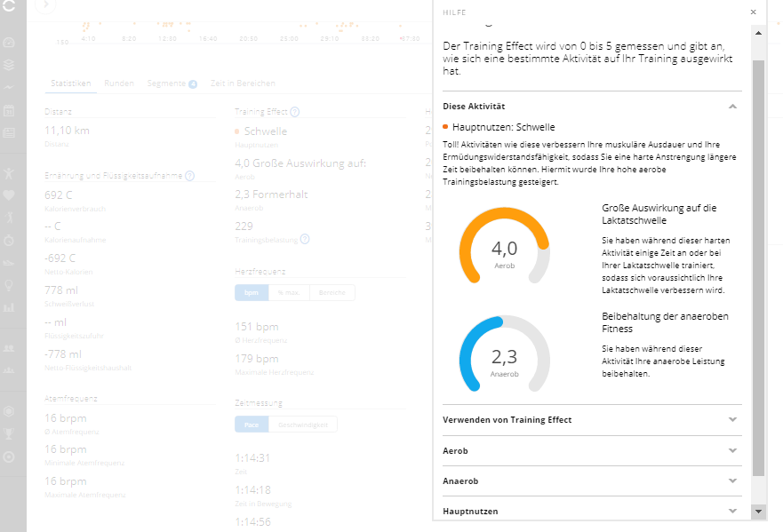Click the trophy icon in left sidebar

(x=9, y=433)
